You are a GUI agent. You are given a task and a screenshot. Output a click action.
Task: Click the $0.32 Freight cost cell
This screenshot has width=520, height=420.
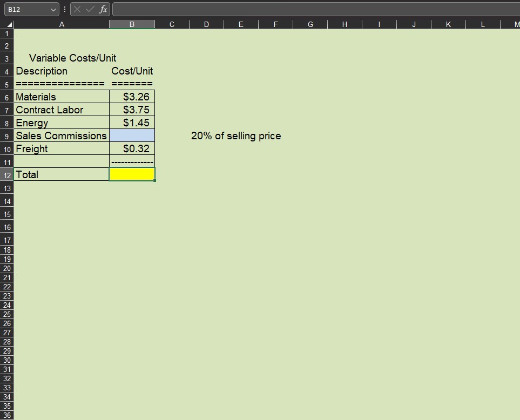tap(132, 148)
